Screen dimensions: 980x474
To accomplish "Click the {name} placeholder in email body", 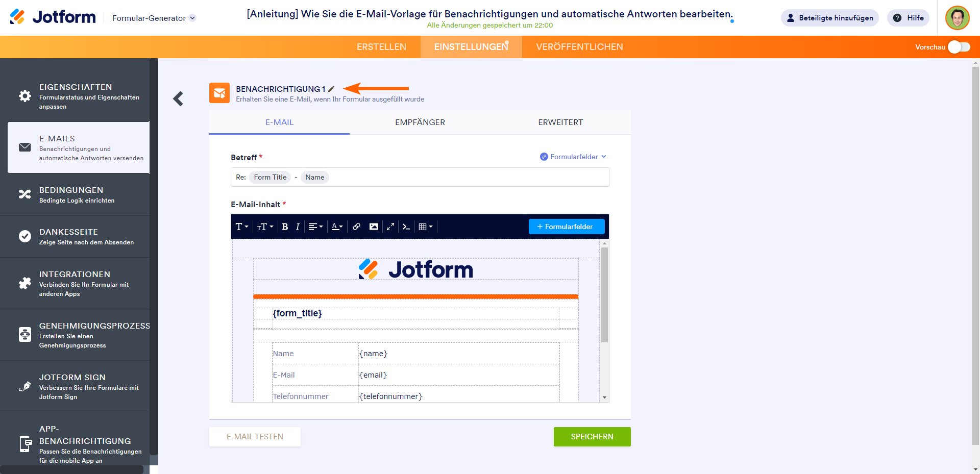I will click(x=373, y=354).
